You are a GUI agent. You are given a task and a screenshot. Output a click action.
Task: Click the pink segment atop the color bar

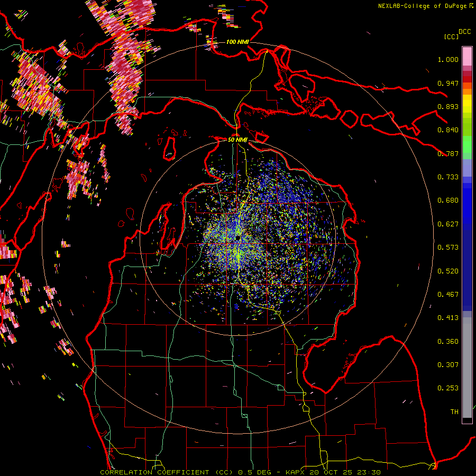467,56
